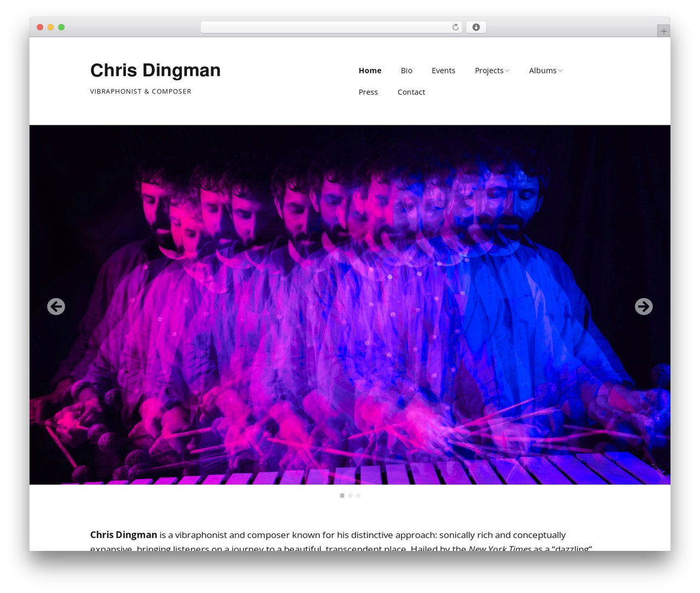Image resolution: width=700 pixels, height=593 pixels.
Task: Expand the Albums submenu chevron
Action: [560, 71]
